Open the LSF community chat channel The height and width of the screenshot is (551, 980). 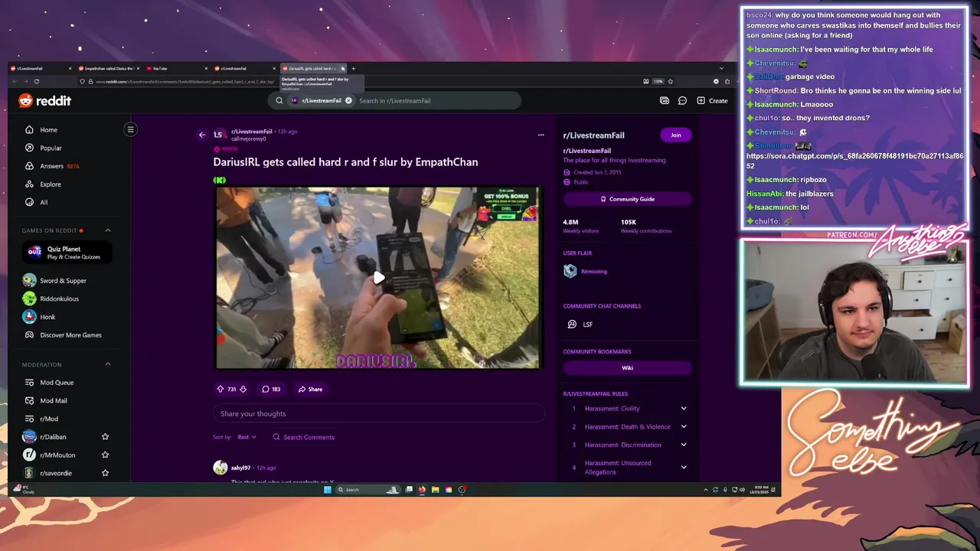click(580, 324)
